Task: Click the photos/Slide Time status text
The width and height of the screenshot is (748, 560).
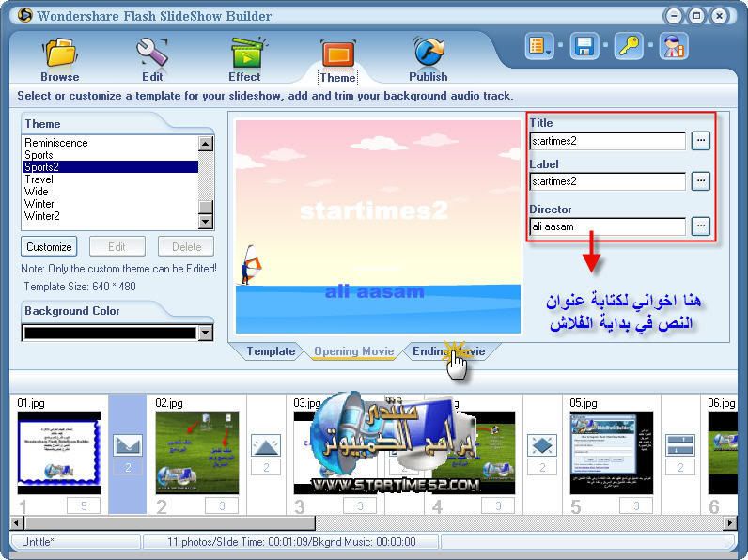Action: pyautogui.click(x=291, y=542)
